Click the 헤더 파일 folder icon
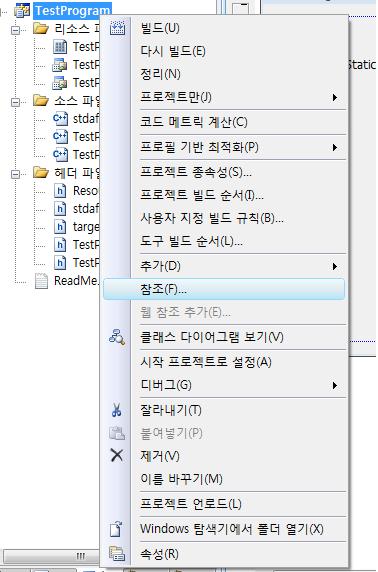This screenshot has height=572, width=378. [x=41, y=172]
